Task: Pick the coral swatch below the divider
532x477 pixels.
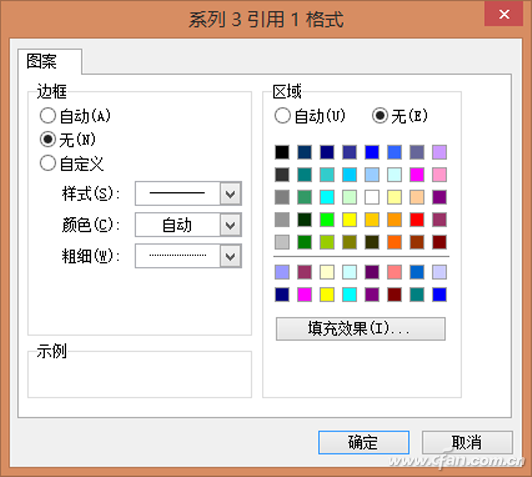Action: click(x=395, y=272)
